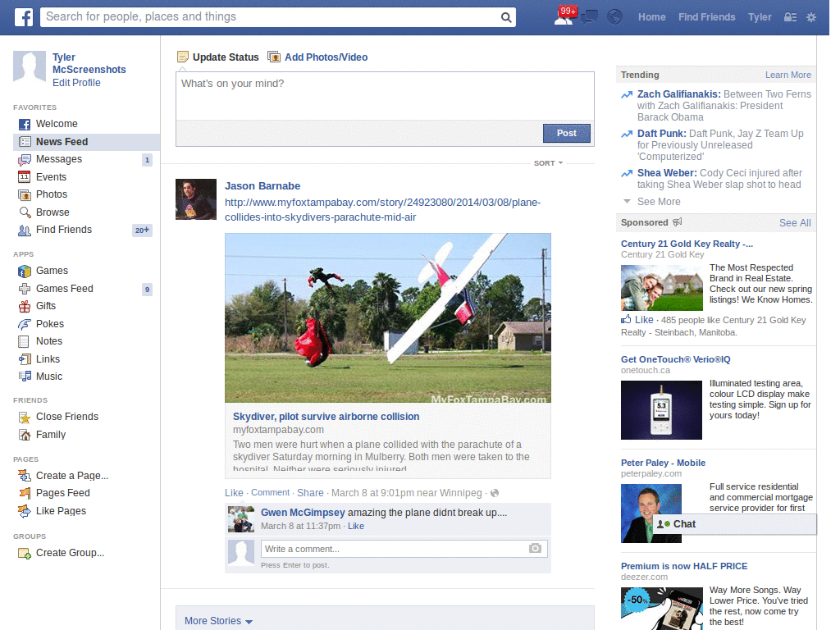Select the Add Photos/Video tab

[x=318, y=57]
